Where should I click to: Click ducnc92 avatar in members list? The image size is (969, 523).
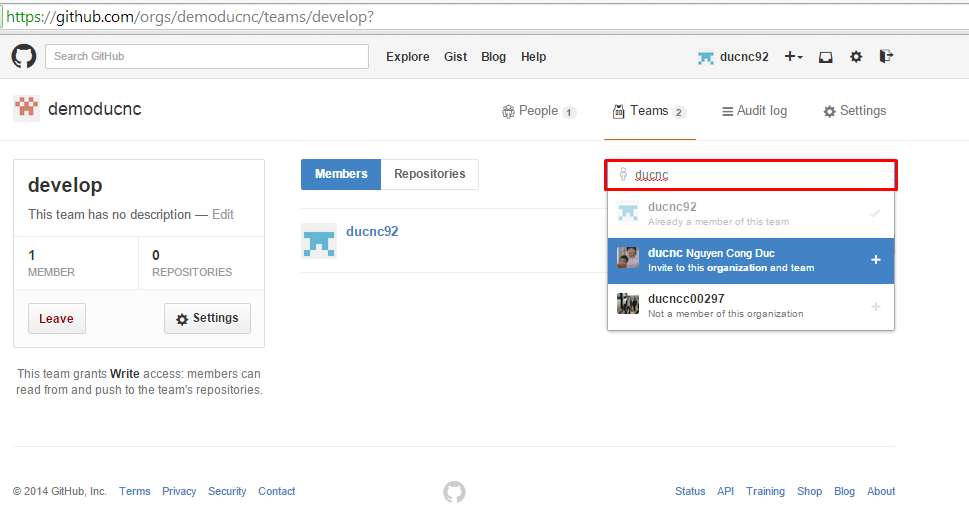point(319,240)
